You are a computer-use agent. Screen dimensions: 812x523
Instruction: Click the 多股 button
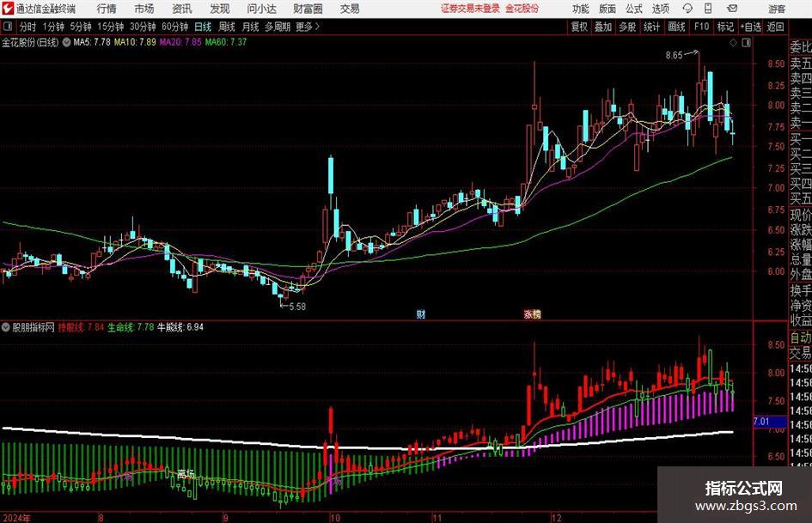click(x=627, y=27)
